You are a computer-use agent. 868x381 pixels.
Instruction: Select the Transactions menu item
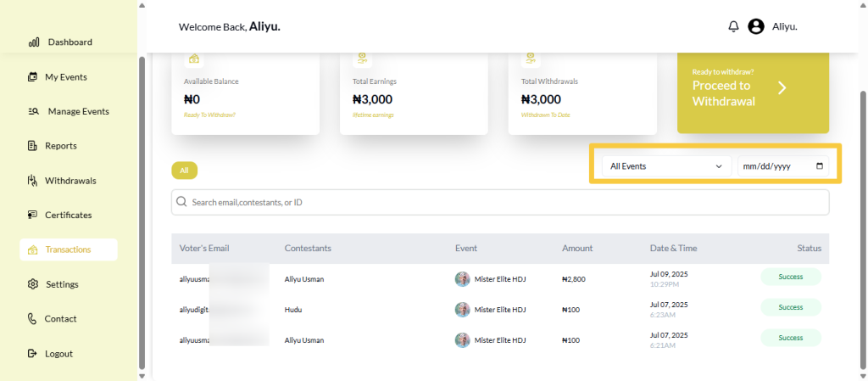(68, 249)
